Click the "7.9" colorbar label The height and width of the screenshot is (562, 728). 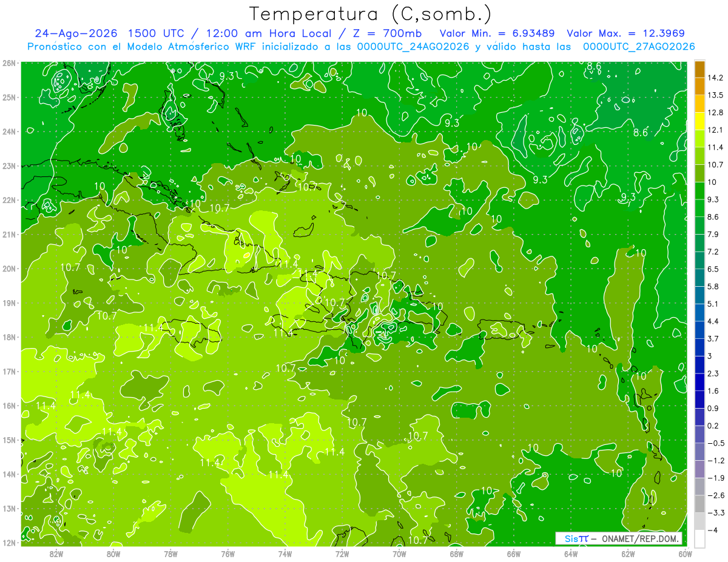pyautogui.click(x=713, y=235)
